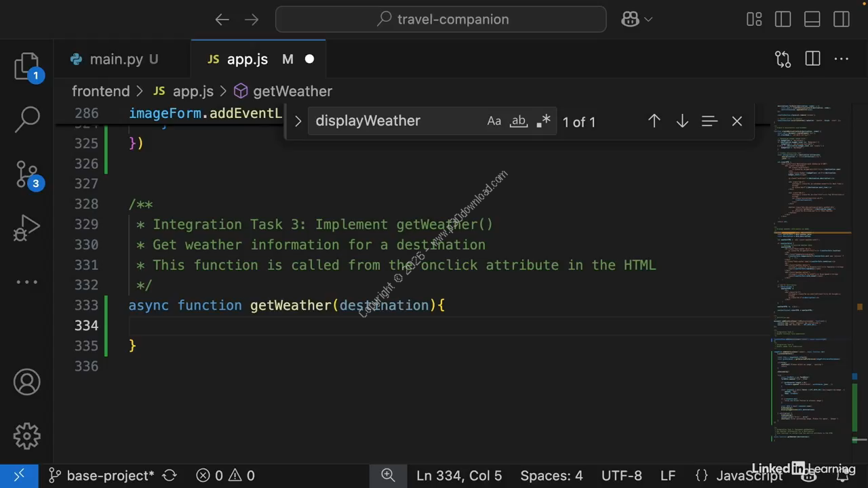This screenshot has width=868, height=488.
Task: Open the Search view in activity bar
Action: click(x=27, y=119)
